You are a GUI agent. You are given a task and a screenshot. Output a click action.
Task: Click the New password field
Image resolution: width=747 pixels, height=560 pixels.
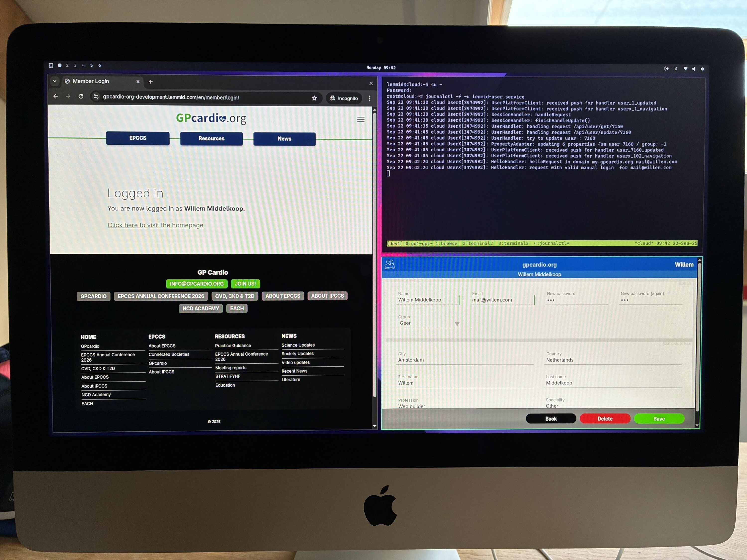tap(576, 300)
